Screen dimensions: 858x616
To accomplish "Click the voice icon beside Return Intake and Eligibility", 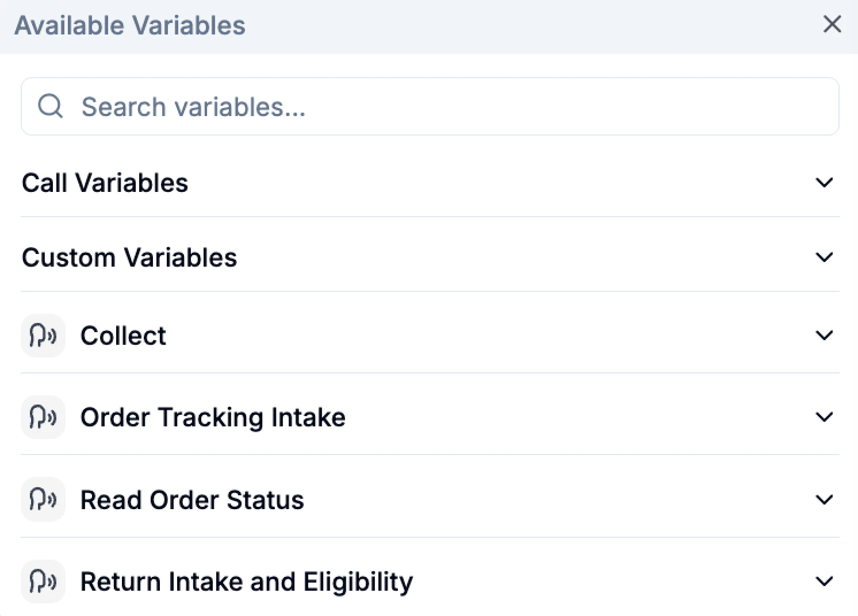I will pyautogui.click(x=43, y=581).
